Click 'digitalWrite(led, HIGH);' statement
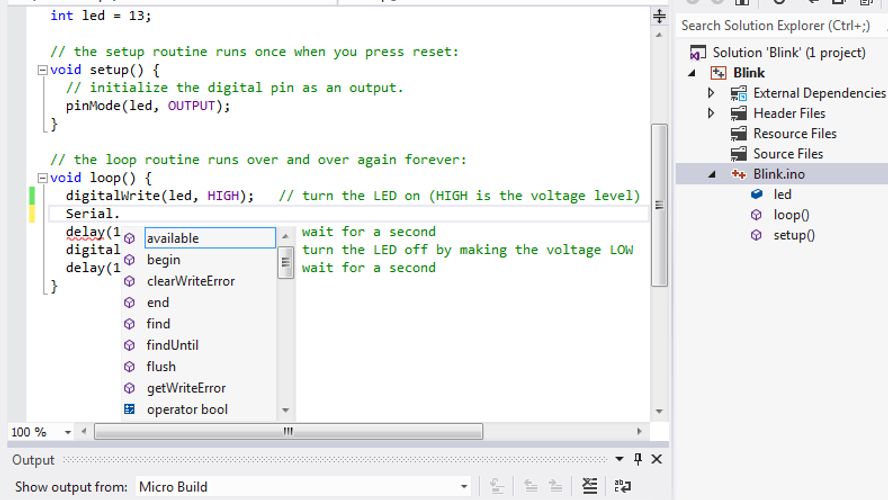Viewport: 888px width, 500px height. pos(160,196)
